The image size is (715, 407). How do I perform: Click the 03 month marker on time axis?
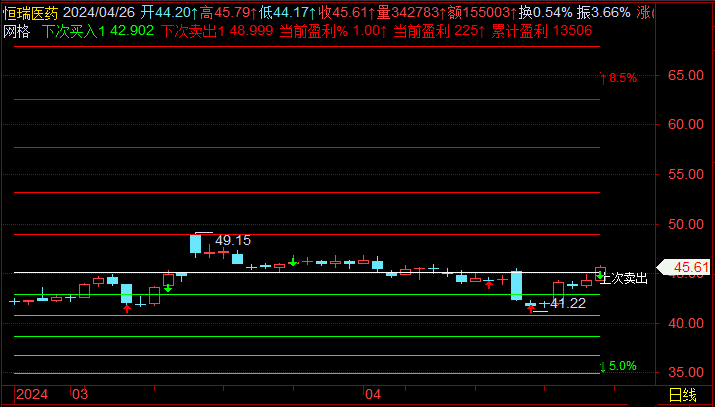pos(79,395)
